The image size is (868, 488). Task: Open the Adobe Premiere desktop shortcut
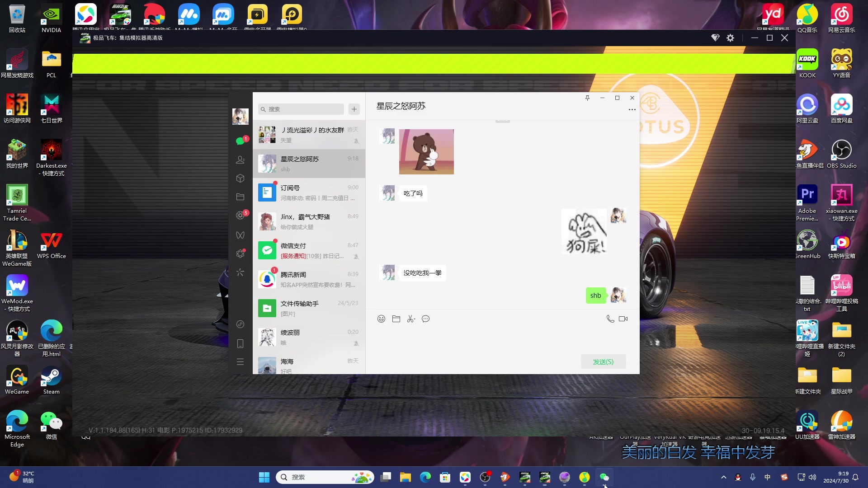click(807, 203)
